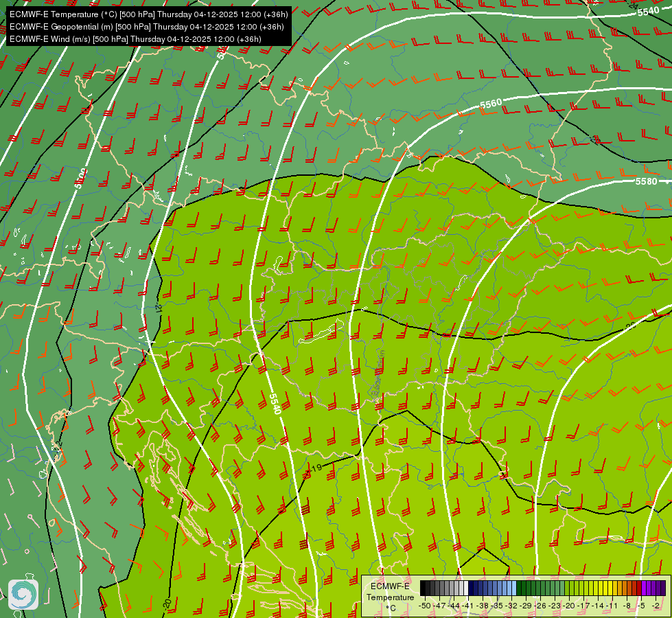Viewport: 672px width, 618px height.
Task: Click the -50 legend value
Action: coord(425,606)
